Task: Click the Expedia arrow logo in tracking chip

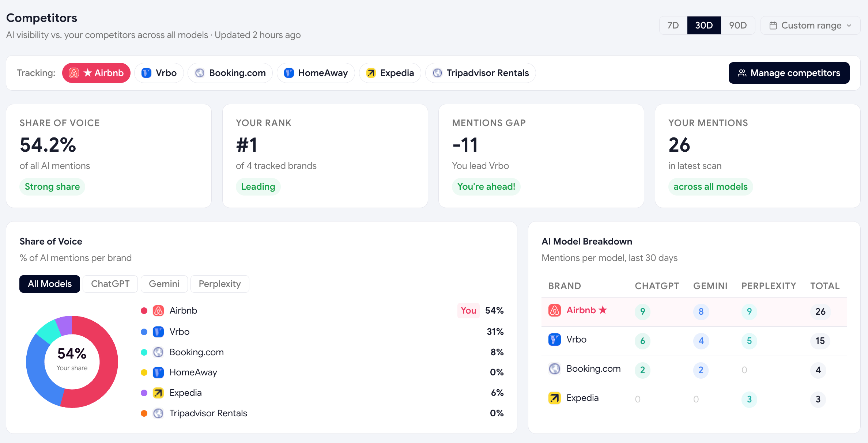Action: [371, 73]
